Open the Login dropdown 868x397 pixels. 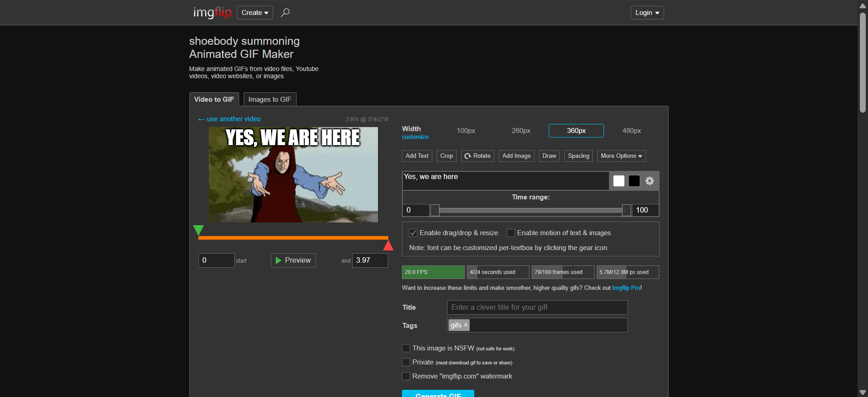[x=647, y=13]
